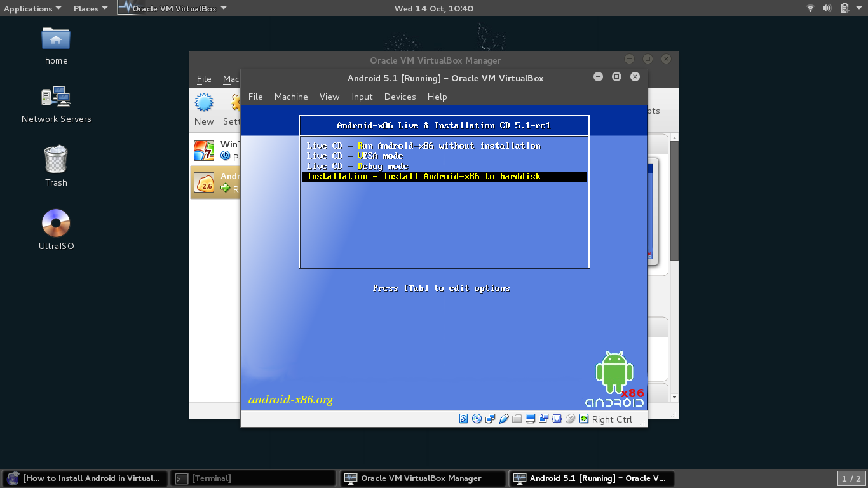This screenshot has width=868, height=488.
Task: Open the clock showing Wed 14 Oct, 10:40
Action: [434, 8]
